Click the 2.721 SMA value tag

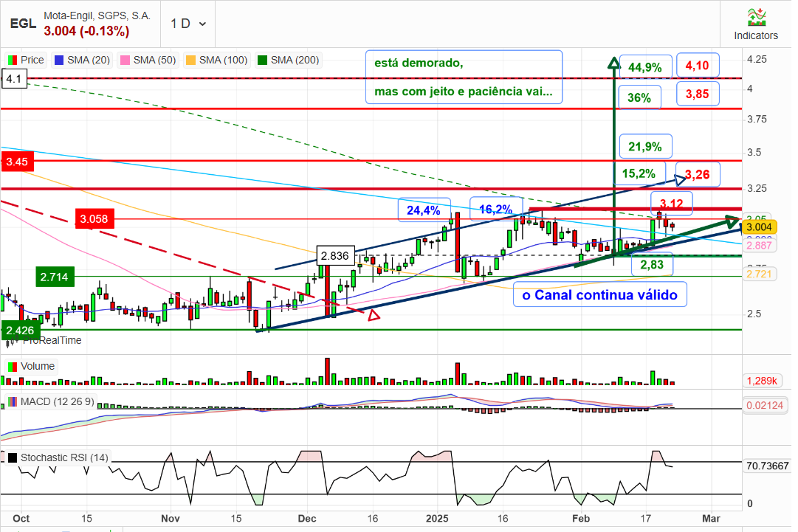point(760,274)
